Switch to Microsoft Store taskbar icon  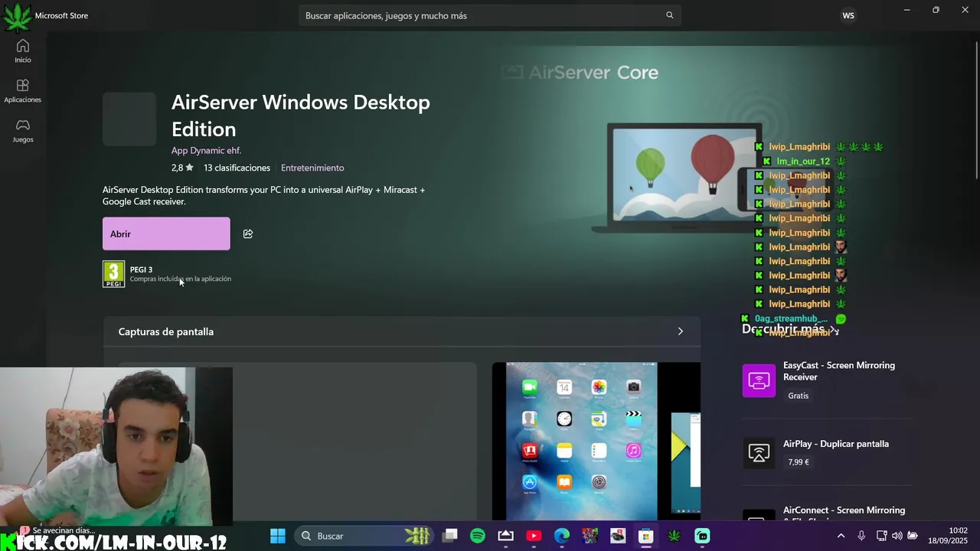click(x=646, y=536)
